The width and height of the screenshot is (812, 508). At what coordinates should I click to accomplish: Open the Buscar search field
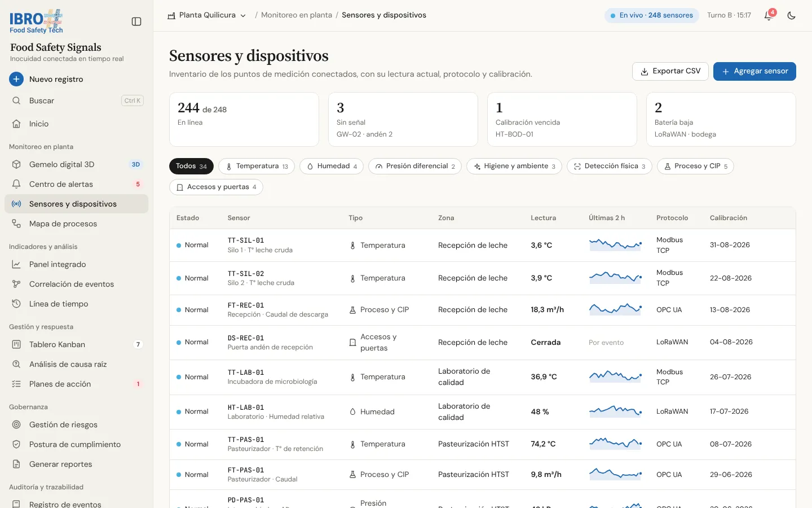click(x=76, y=100)
